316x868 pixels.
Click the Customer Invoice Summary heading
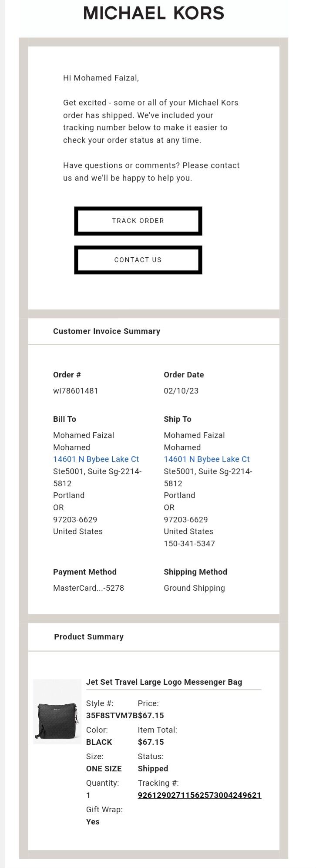coord(107,331)
